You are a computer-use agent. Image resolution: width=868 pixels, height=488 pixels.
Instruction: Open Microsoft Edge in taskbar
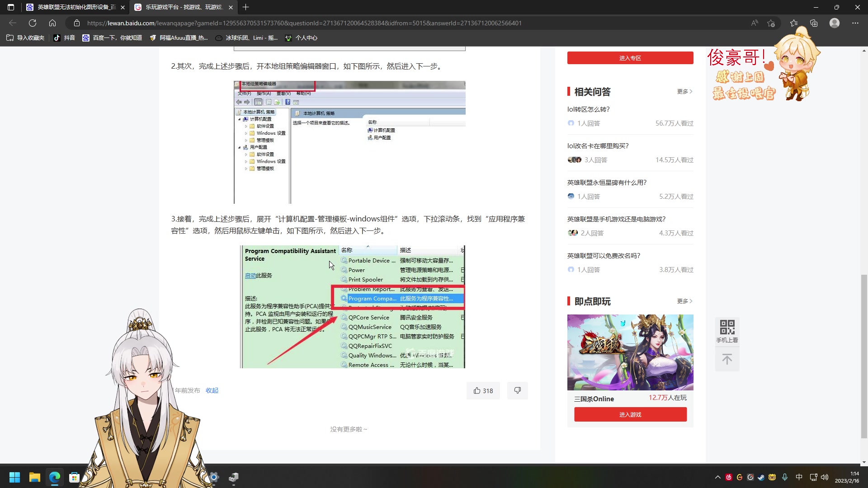55,477
